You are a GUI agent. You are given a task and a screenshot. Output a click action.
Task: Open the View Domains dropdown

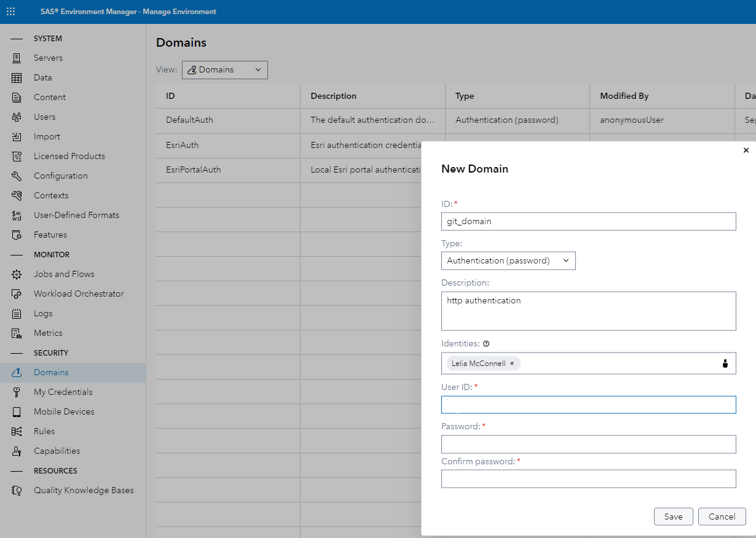point(224,69)
